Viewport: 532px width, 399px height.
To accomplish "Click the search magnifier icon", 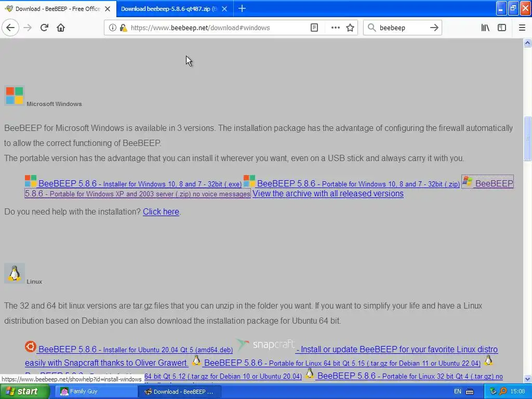I will tap(372, 28).
